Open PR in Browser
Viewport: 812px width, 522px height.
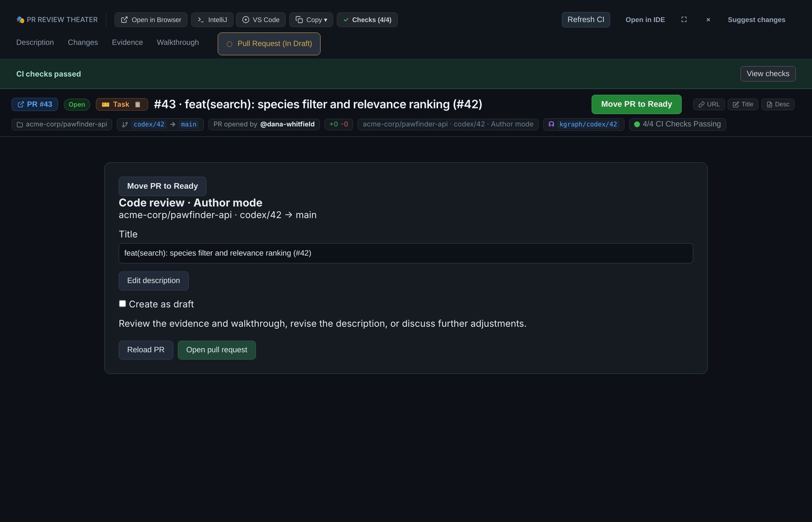point(151,20)
